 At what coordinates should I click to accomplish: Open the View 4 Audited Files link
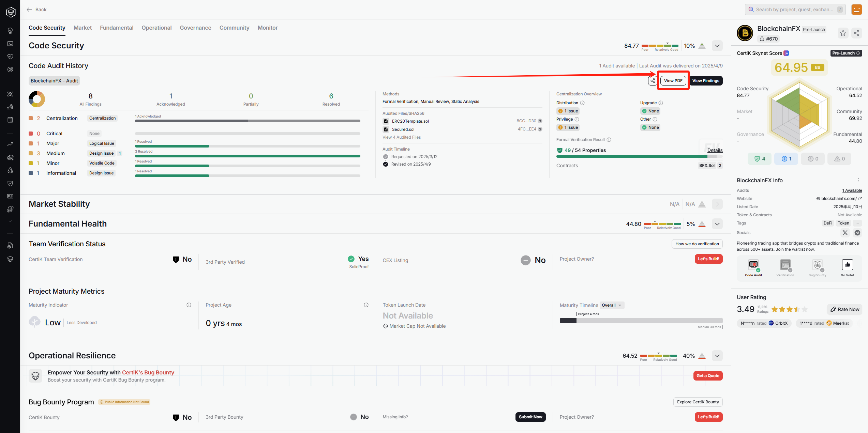point(402,137)
